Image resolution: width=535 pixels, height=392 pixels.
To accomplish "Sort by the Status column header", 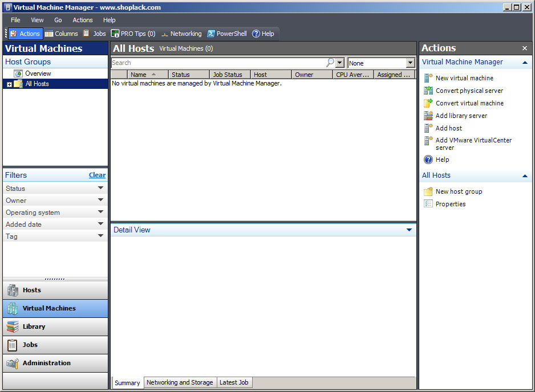I will click(x=189, y=74).
